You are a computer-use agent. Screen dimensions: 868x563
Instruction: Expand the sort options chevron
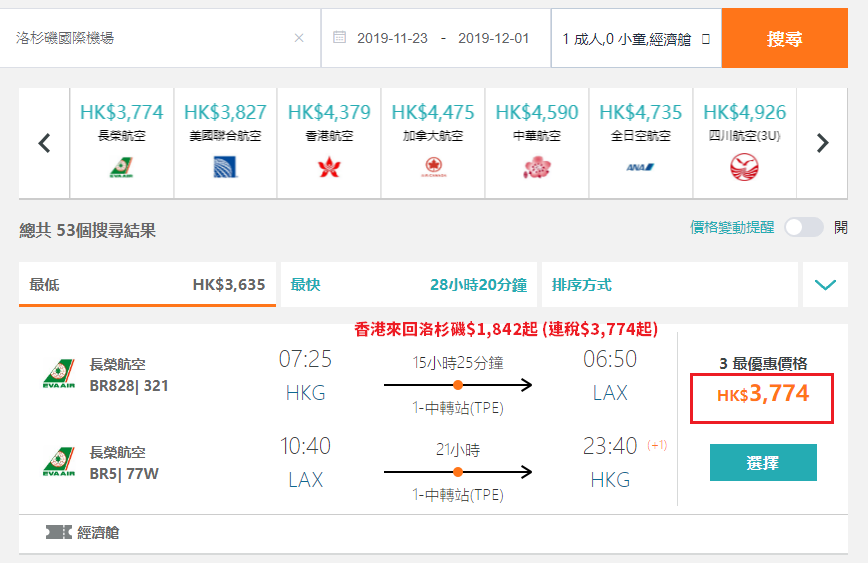coord(825,285)
